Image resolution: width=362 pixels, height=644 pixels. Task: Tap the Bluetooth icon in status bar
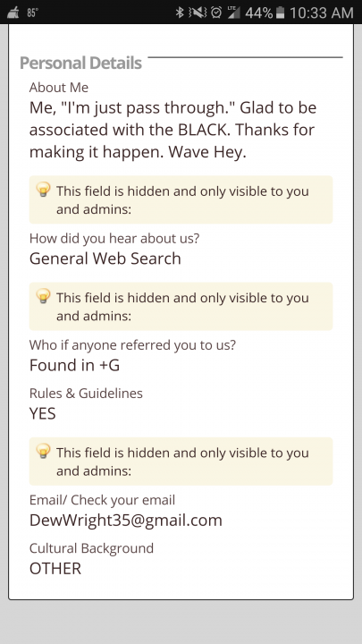point(180,13)
